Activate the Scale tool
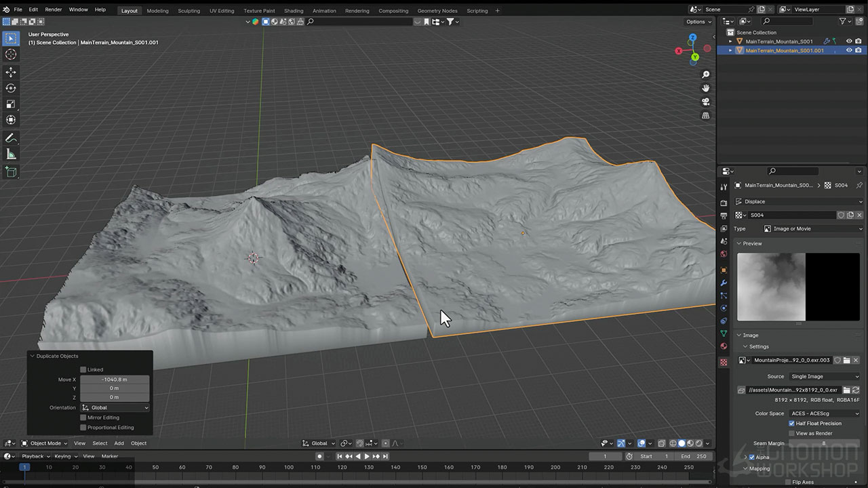868x488 pixels. [x=11, y=104]
